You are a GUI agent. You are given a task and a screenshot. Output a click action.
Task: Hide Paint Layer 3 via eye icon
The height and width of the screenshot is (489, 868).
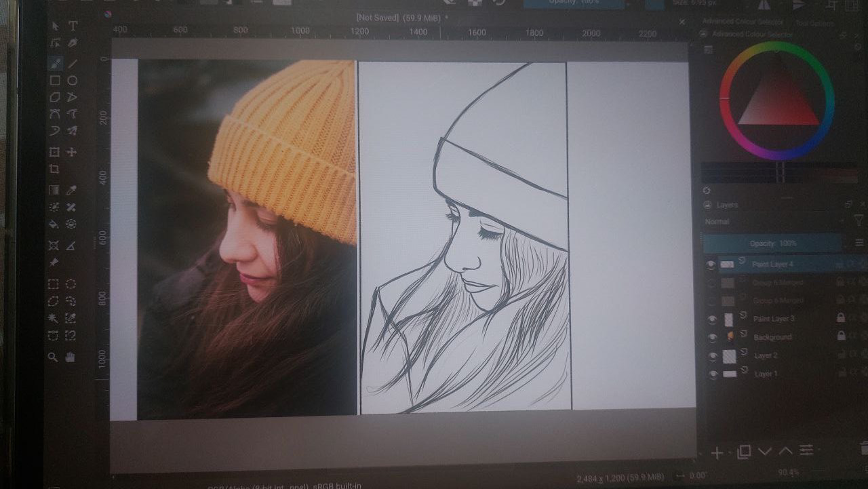(712, 319)
